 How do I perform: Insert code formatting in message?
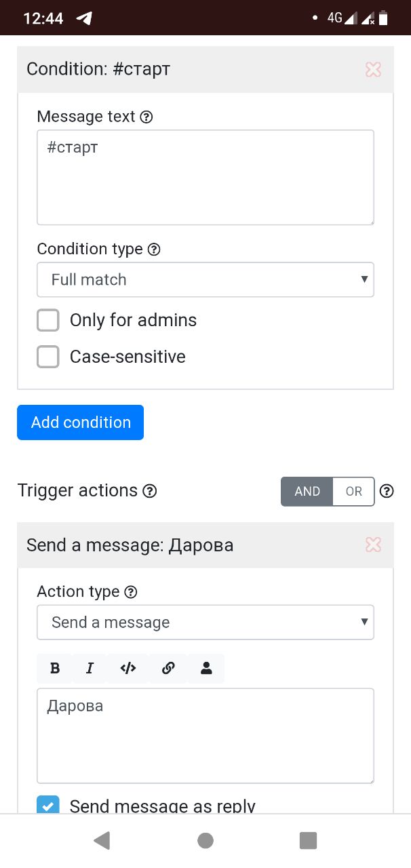click(128, 669)
